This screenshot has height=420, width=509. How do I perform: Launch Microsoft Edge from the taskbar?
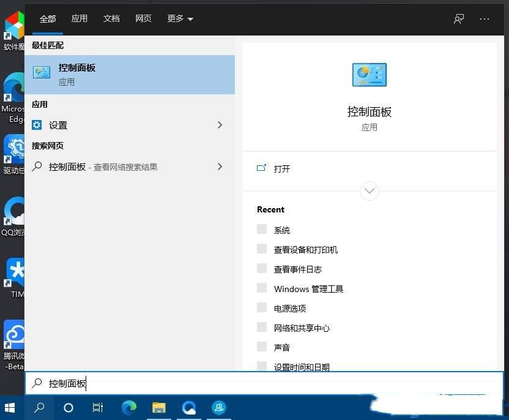click(128, 407)
